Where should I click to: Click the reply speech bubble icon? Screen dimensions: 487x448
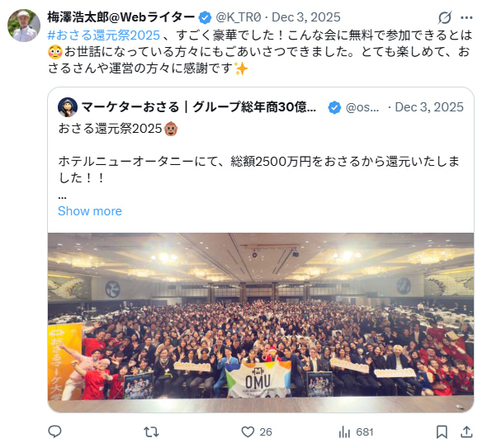[55, 431]
